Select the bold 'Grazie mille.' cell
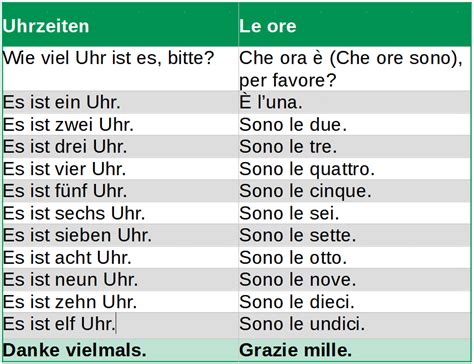474x364 pixels. (355, 350)
